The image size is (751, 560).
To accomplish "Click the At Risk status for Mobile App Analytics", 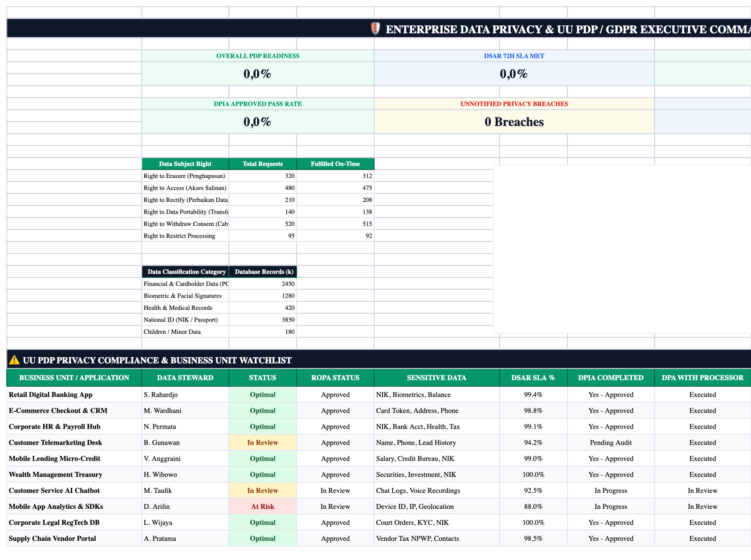I will pyautogui.click(x=263, y=506).
